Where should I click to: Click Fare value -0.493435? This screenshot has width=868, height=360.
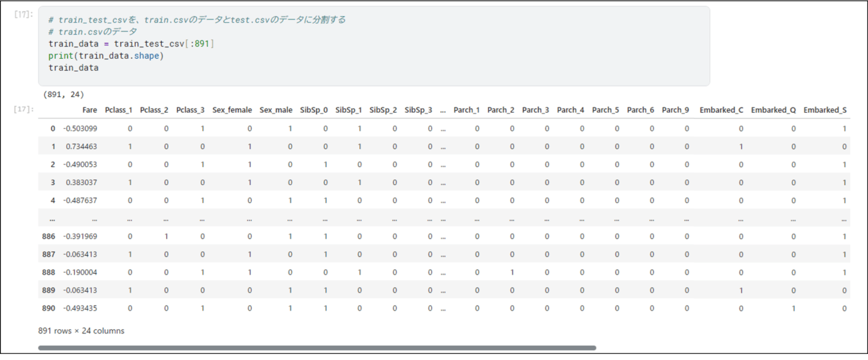[80, 309]
